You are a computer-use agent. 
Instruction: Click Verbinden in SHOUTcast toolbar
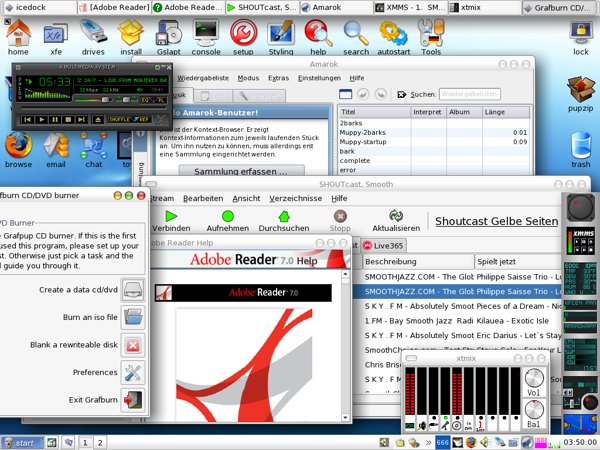pyautogui.click(x=171, y=221)
